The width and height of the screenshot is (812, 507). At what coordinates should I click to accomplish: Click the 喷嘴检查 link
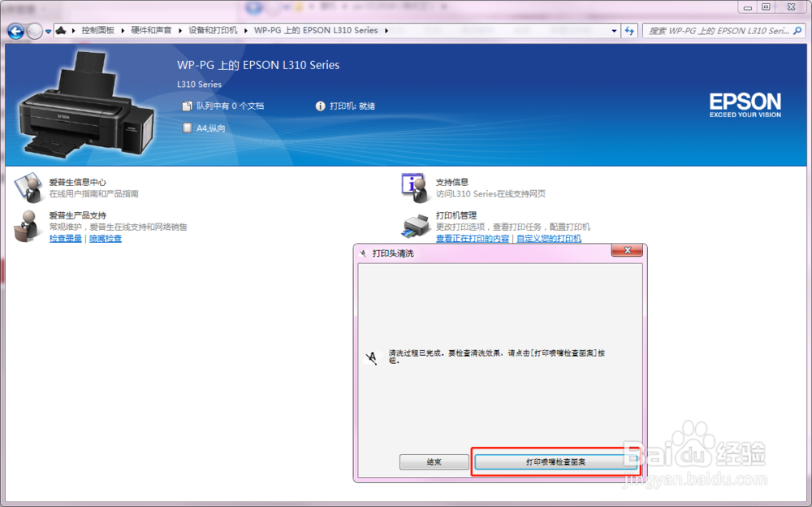pyautogui.click(x=106, y=238)
